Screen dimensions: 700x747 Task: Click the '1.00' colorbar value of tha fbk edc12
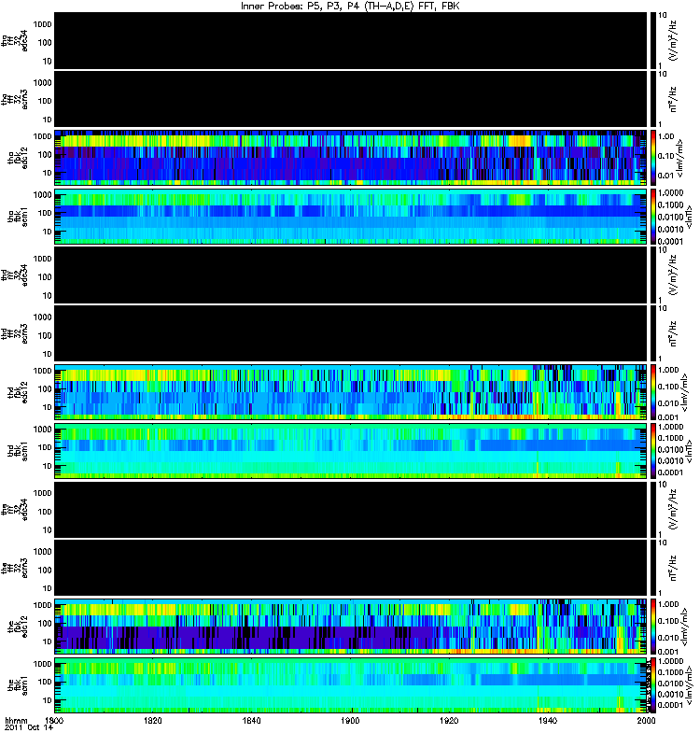click(666, 136)
